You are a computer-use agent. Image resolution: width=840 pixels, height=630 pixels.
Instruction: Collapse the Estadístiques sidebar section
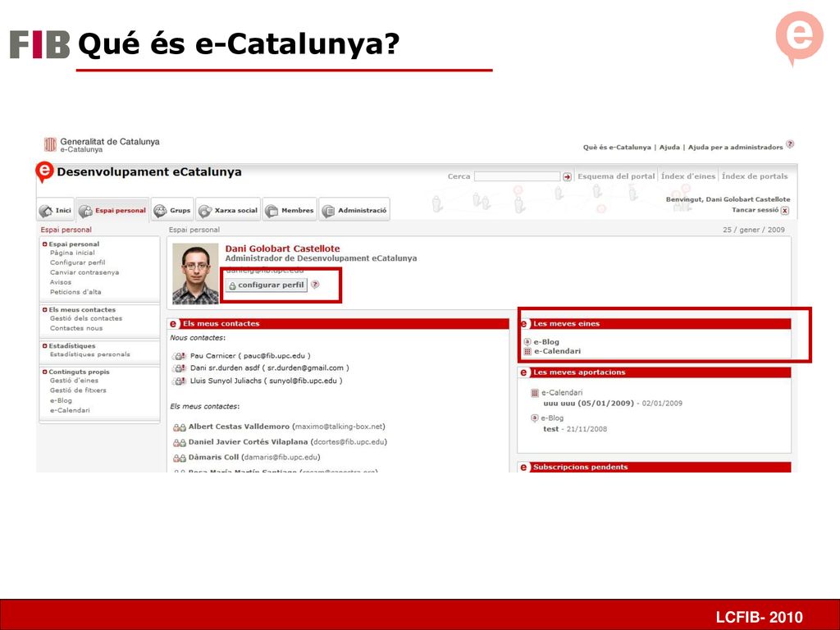click(45, 346)
